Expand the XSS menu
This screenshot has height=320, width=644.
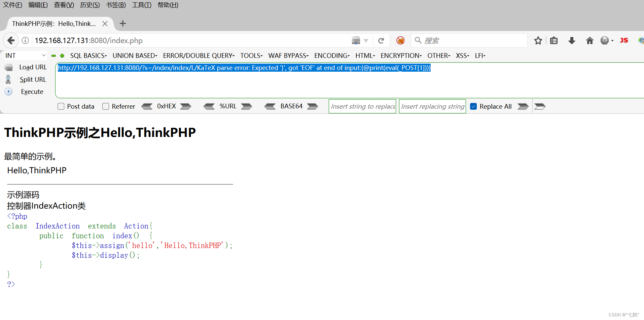[x=463, y=56]
